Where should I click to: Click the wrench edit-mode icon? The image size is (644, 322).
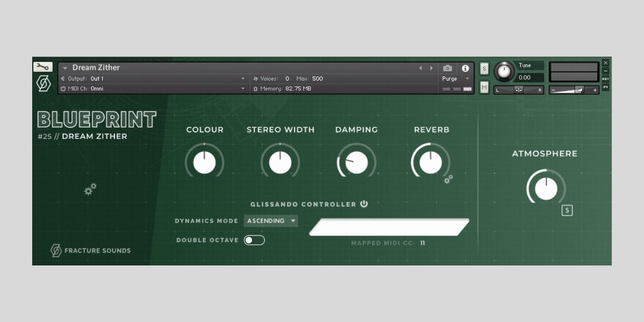pyautogui.click(x=43, y=67)
